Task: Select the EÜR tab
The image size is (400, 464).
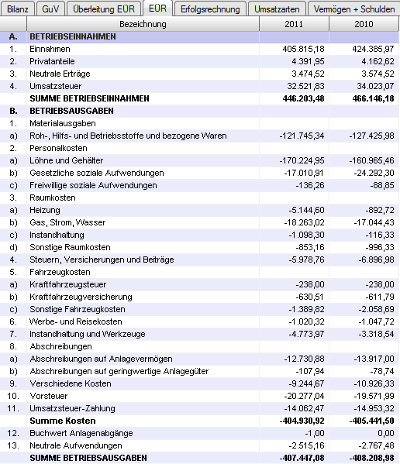Action: coord(158,8)
